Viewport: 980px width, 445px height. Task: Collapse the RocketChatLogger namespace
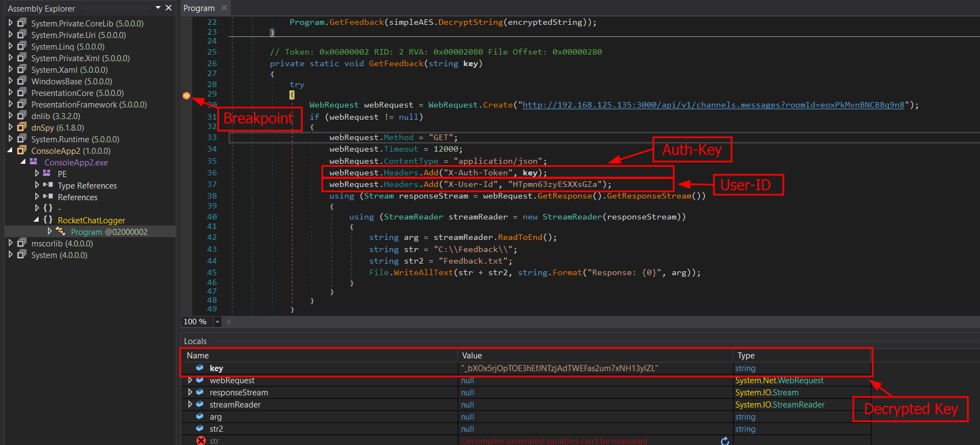click(37, 220)
